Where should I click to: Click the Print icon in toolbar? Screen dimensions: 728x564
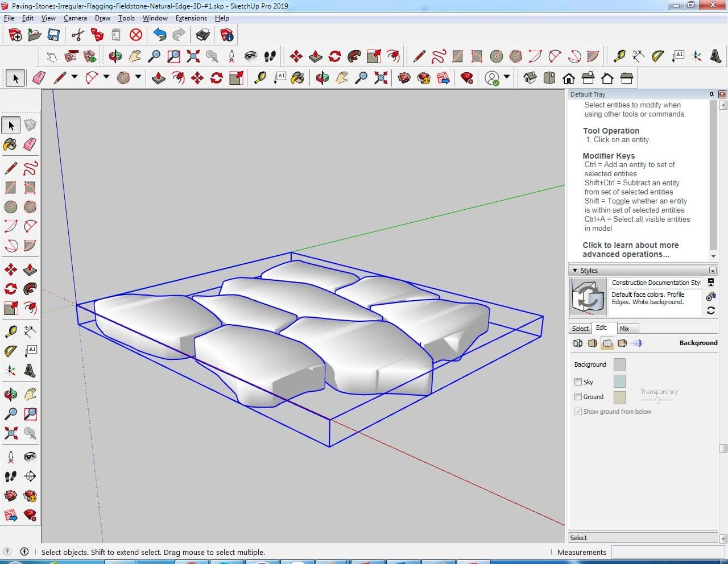(x=203, y=35)
